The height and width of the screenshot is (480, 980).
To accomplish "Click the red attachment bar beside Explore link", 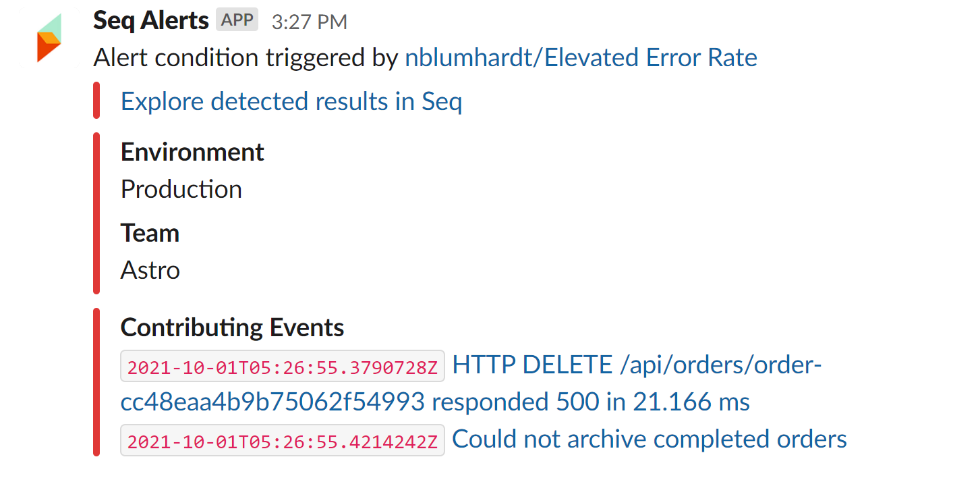I will point(95,101).
